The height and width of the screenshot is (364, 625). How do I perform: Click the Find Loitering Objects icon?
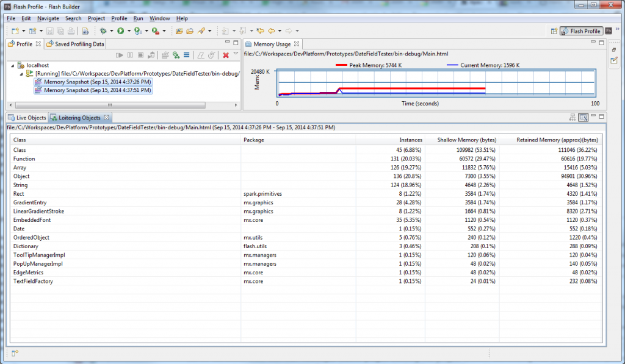[176, 55]
